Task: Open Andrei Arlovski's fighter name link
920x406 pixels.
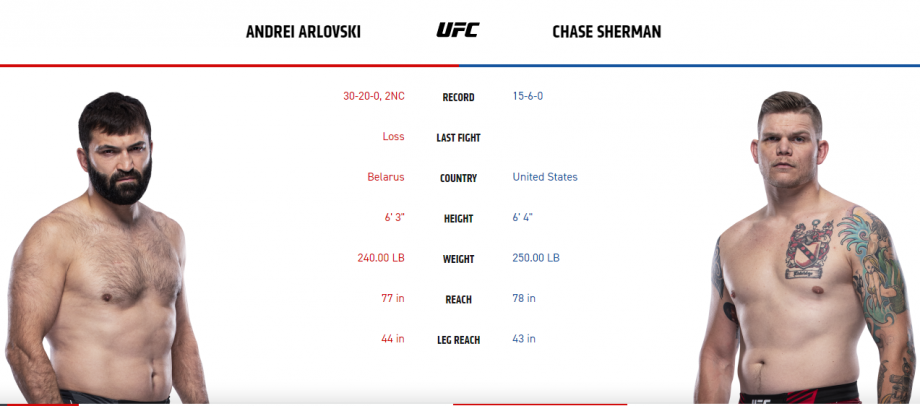Action: (x=303, y=32)
